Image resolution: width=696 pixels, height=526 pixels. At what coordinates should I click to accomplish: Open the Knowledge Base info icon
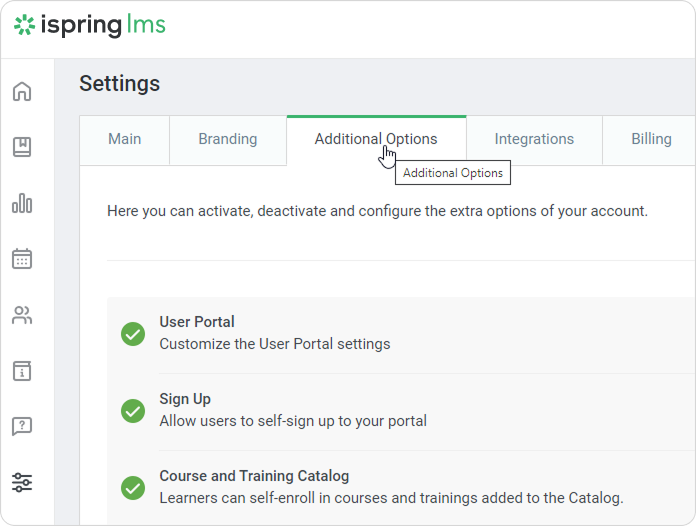[22, 371]
